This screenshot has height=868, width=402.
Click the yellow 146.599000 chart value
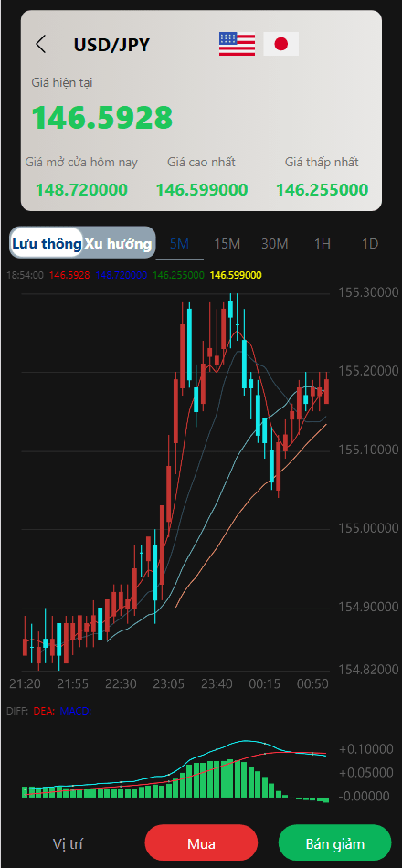(x=237, y=275)
